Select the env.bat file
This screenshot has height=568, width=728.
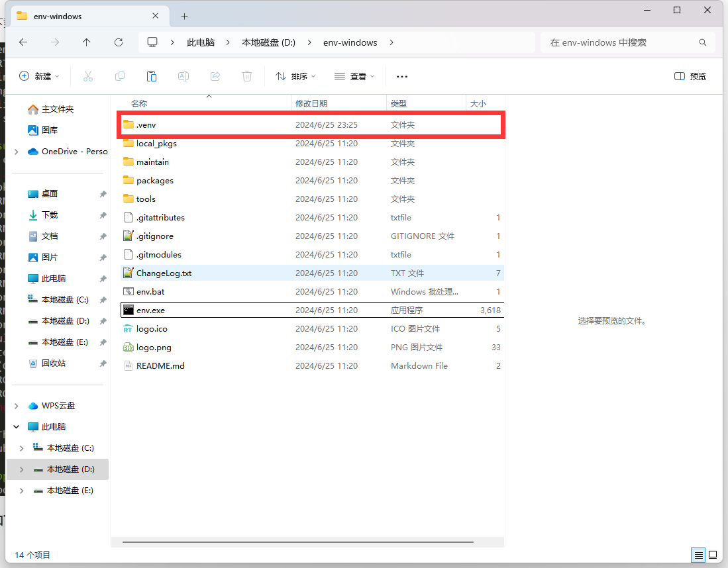tap(312, 292)
